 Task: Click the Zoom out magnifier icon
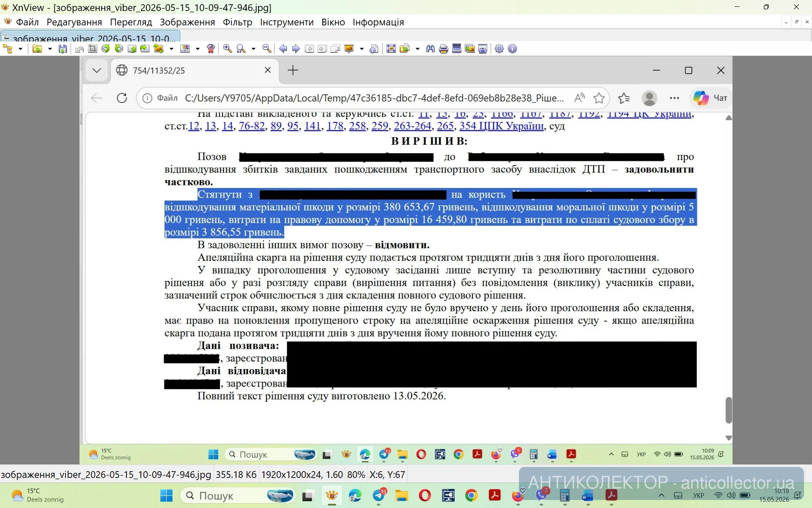click(x=267, y=49)
